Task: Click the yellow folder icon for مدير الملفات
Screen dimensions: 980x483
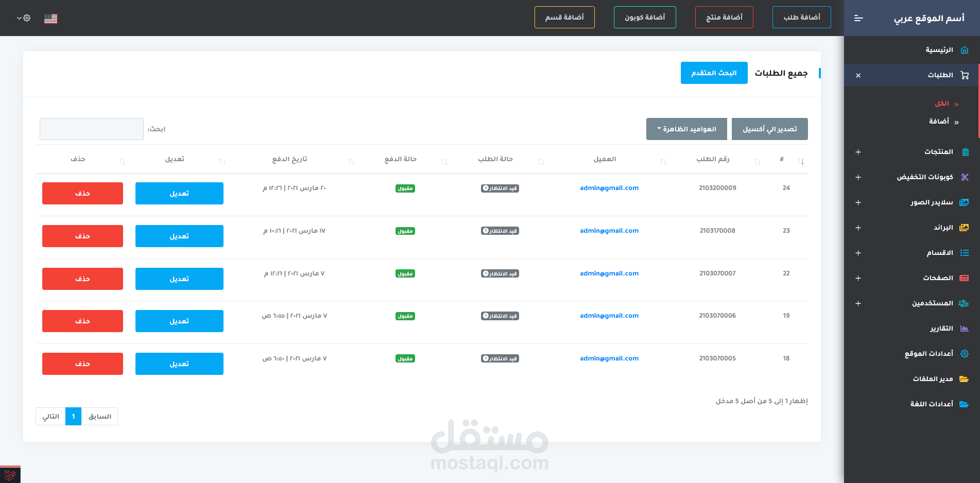Action: [964, 379]
